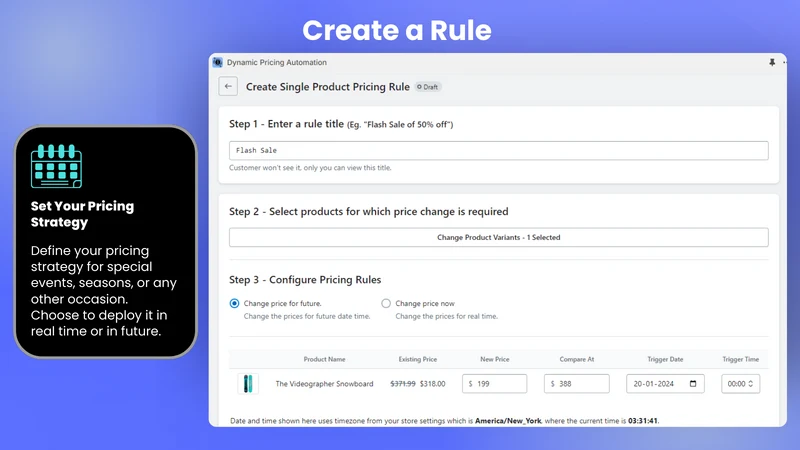Click the Dynamic Pricing Automation app icon

[218, 62]
